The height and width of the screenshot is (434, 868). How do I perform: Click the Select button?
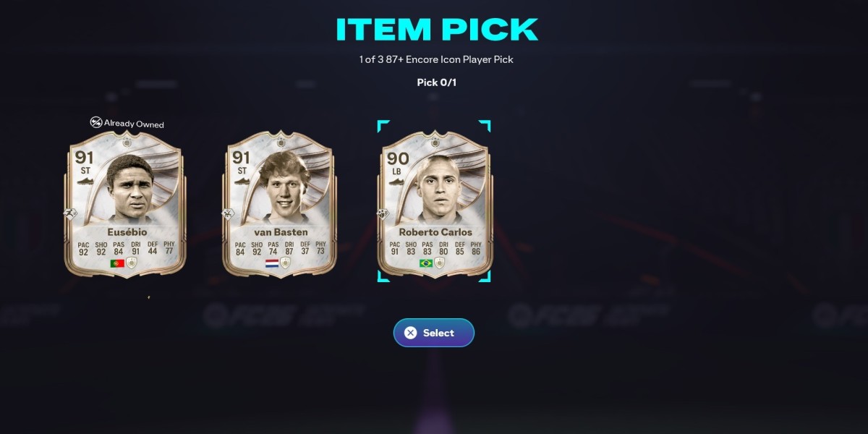(434, 333)
